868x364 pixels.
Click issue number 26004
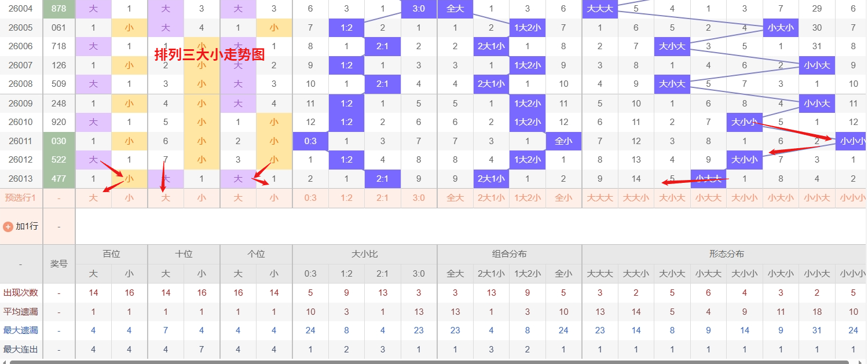click(x=21, y=9)
